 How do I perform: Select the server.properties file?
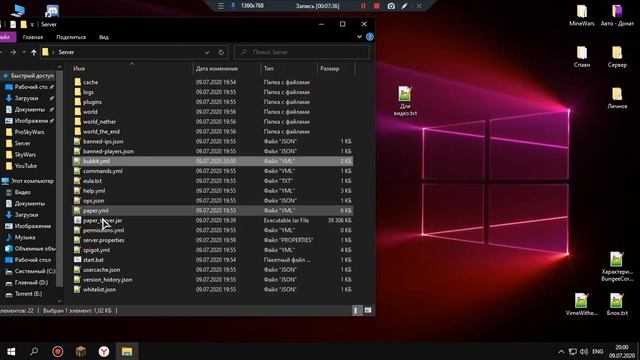point(213,240)
